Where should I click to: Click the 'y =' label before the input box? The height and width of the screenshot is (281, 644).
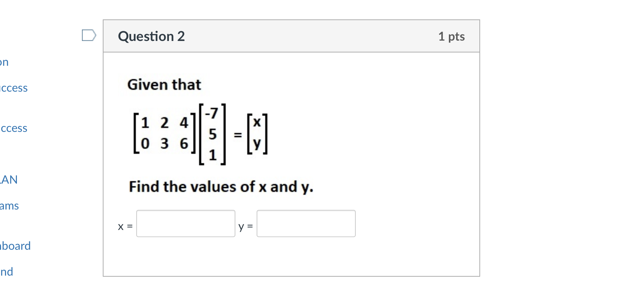tap(245, 226)
